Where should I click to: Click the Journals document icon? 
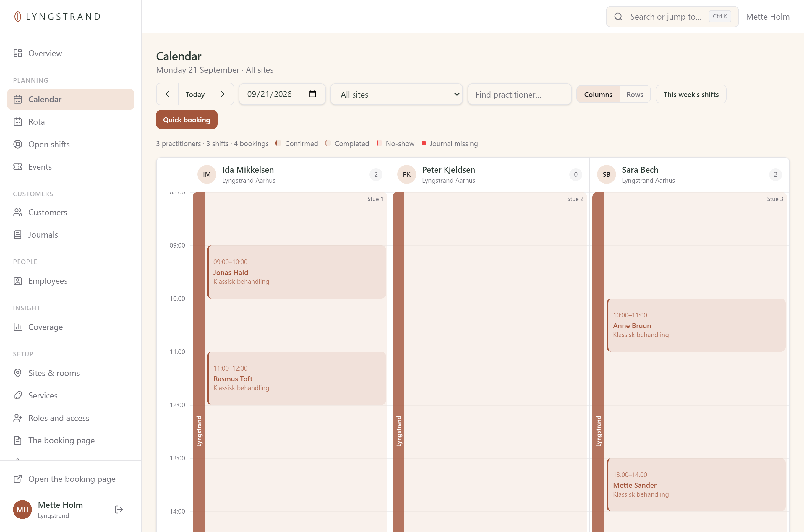(x=18, y=234)
